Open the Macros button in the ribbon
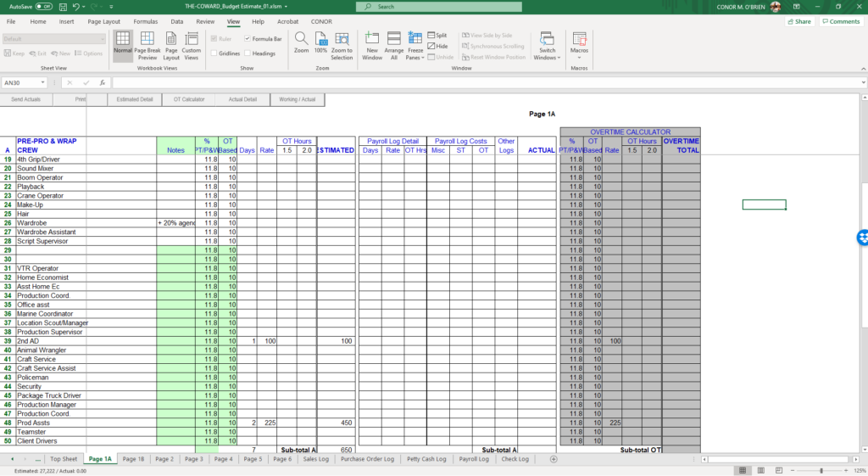Viewport: 868px width, 476px height. tap(579, 46)
